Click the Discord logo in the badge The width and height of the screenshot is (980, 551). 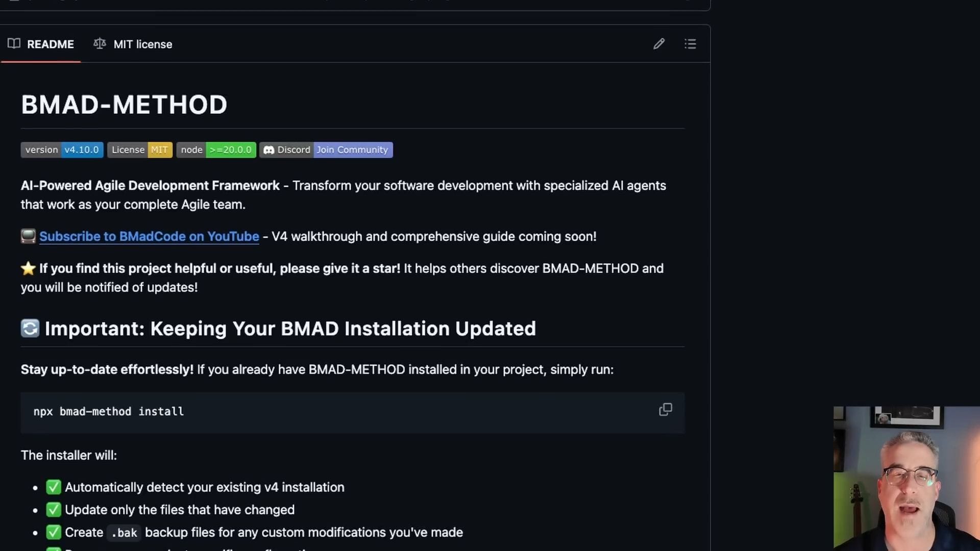(x=269, y=150)
